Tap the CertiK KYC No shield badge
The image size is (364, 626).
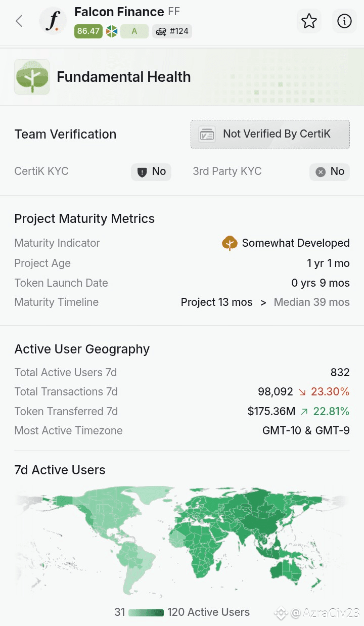[x=151, y=171]
